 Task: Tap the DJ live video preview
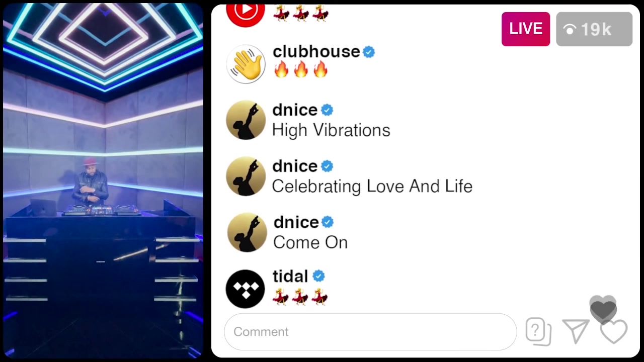point(103,181)
